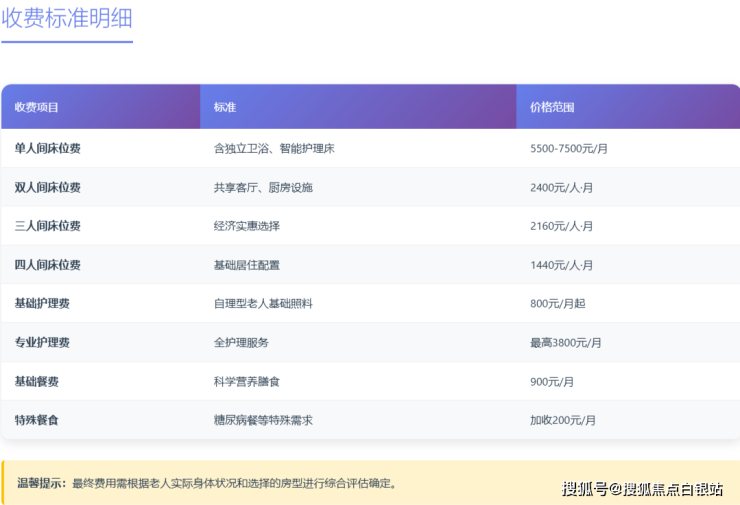Click the 四人间床位费 row label
This screenshot has width=740, height=505.
[x=48, y=265]
